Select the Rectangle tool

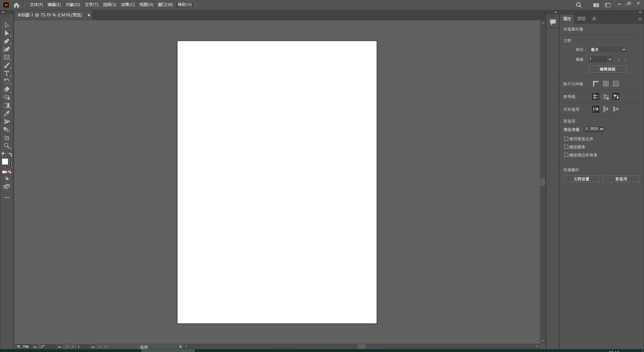[7, 57]
